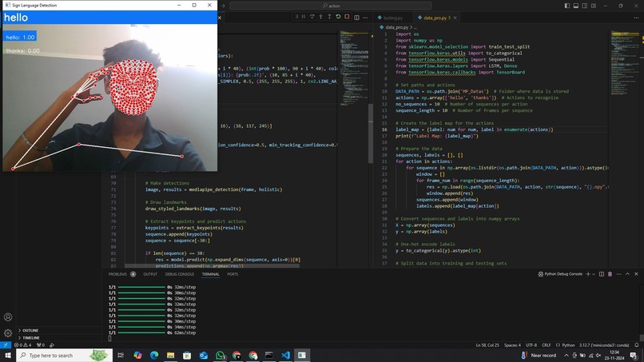Close the data_pro.py tab
Screen dimensions: 644x362
455,18
